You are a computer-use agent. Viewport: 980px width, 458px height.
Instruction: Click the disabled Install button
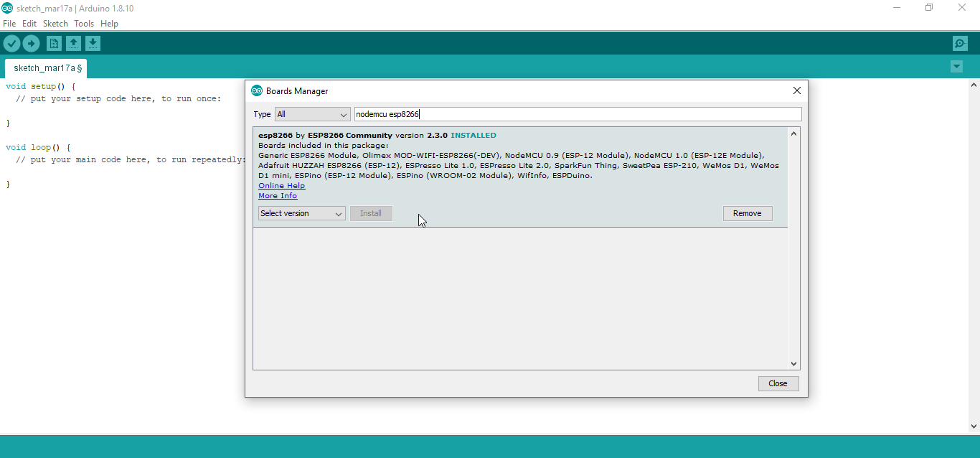(371, 213)
